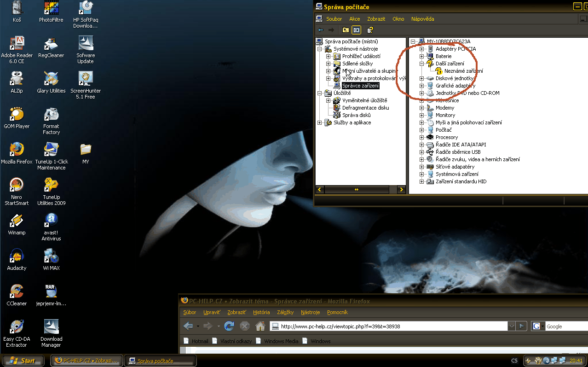Open the URL history dropdown in Firefox

point(512,326)
